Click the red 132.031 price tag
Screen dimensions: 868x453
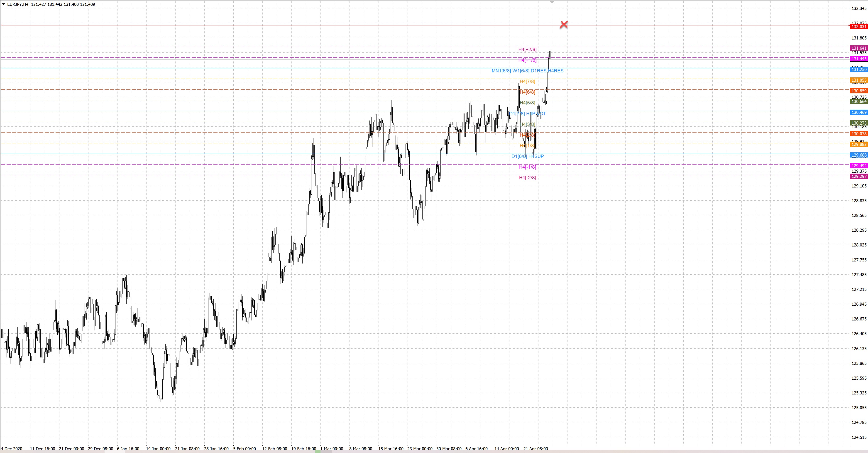pos(858,27)
